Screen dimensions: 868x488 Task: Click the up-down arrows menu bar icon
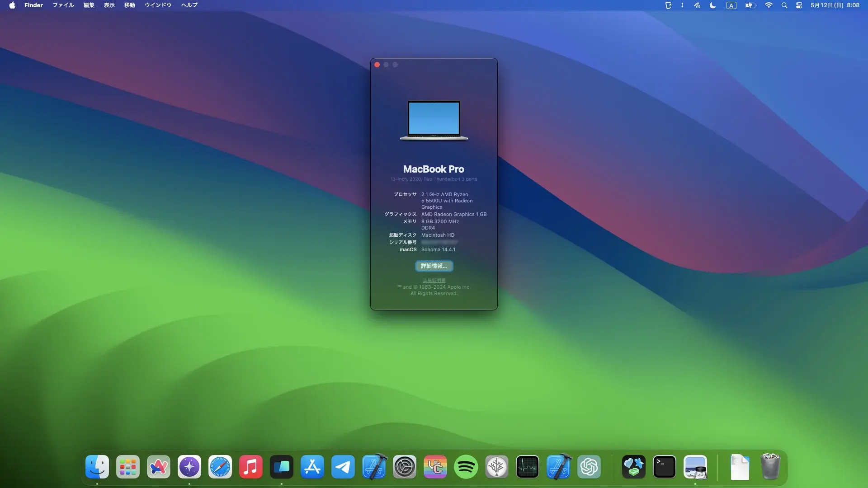pos(682,5)
